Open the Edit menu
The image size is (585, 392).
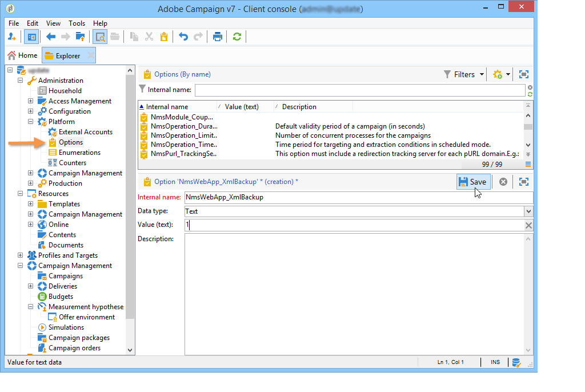pos(33,23)
